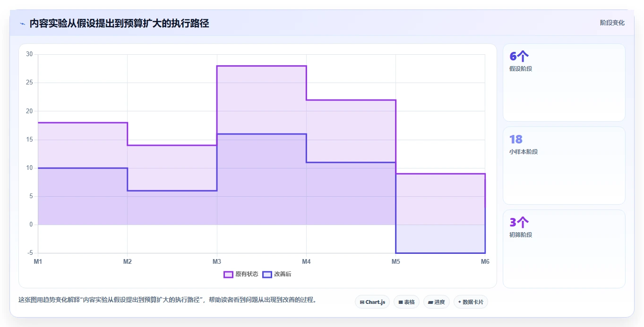Click the 6个 value text
The width and height of the screenshot is (644, 327).
click(x=519, y=57)
